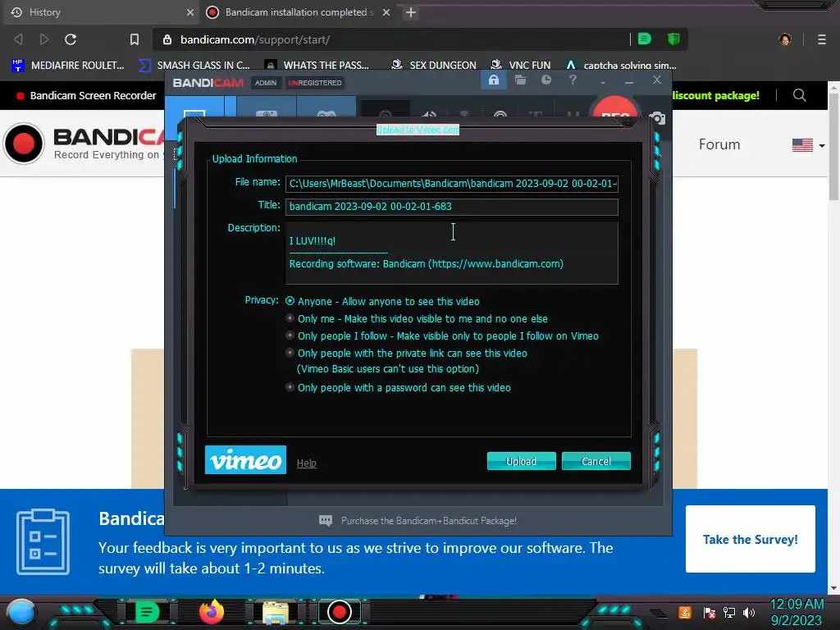This screenshot has height=630, width=840.
Task: Open the Start orb in taskbar
Action: tap(21, 612)
